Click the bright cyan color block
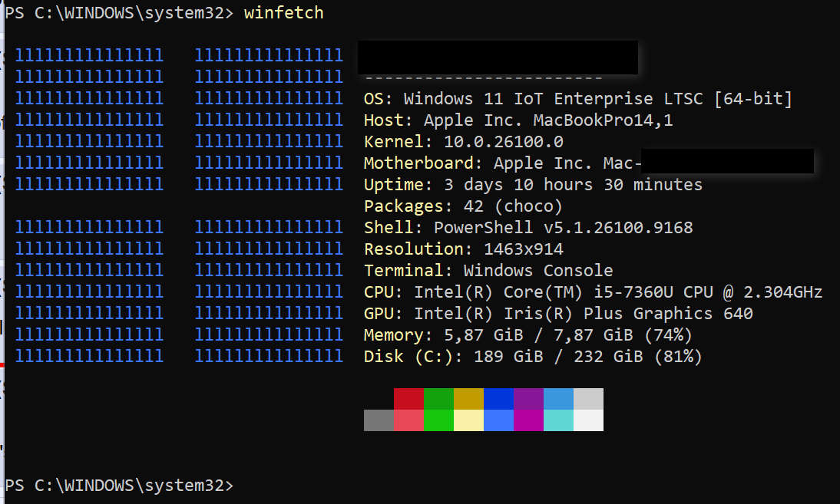The width and height of the screenshot is (840, 504). click(559, 420)
